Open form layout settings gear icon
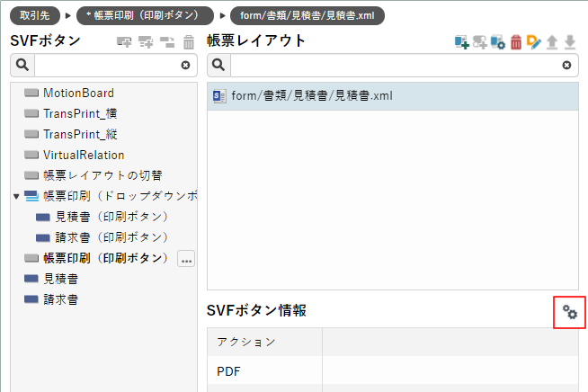Viewport: 588px width, 392px height. click(498, 42)
